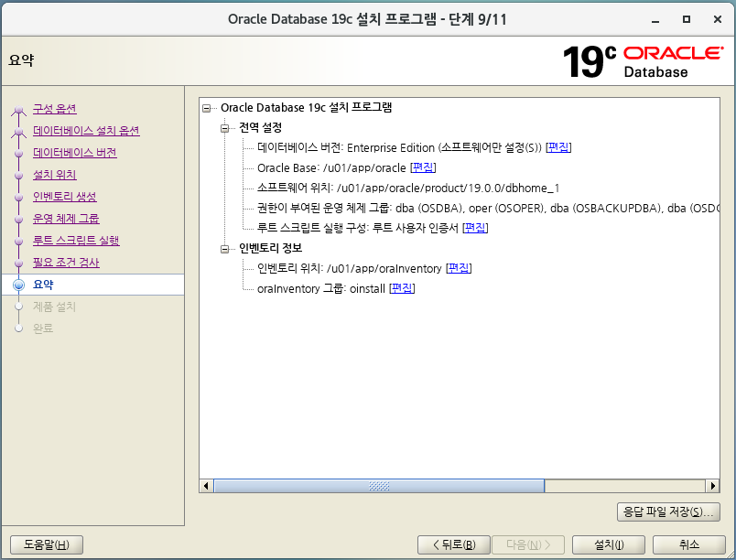This screenshot has width=736, height=560.
Task: Select the 권한이 부여된 운영 체제 그룹 row
Action: point(488,209)
